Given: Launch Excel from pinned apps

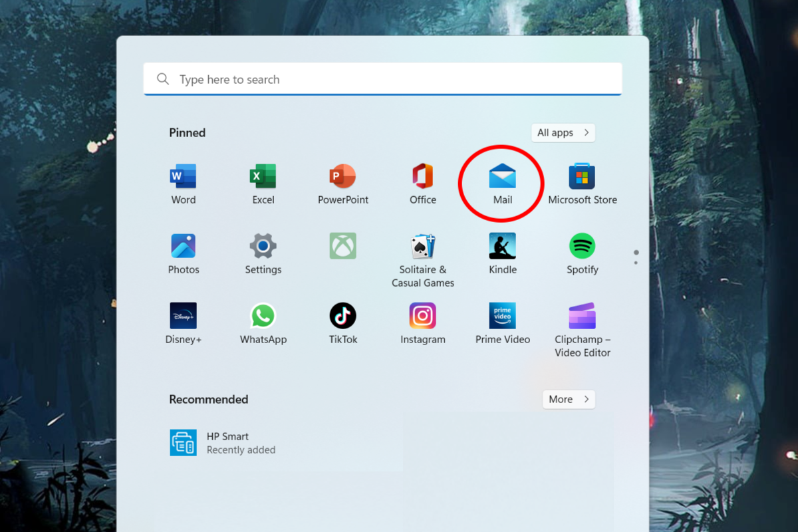Looking at the screenshot, I should tap(263, 185).
